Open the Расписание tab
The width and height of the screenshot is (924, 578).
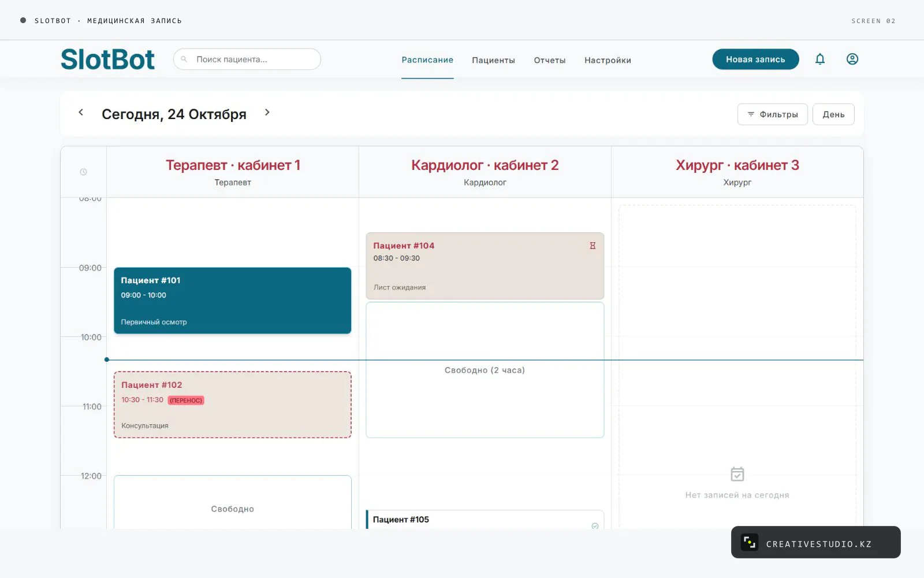tap(427, 60)
